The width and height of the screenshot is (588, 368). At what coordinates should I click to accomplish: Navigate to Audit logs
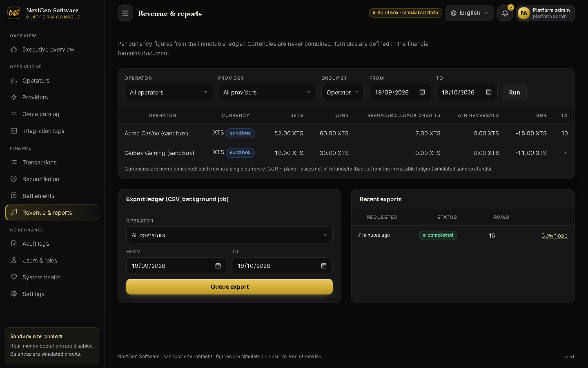[x=52, y=244]
